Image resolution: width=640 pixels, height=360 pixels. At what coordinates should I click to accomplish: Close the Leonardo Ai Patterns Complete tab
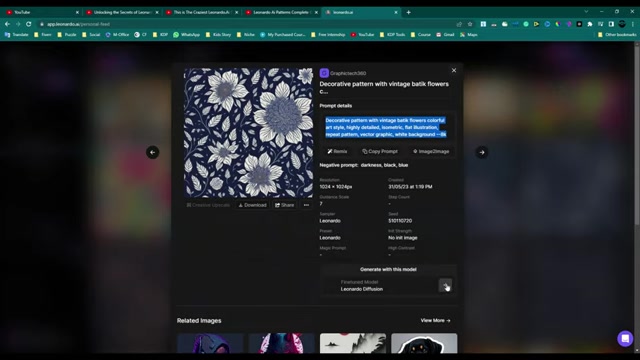316,12
